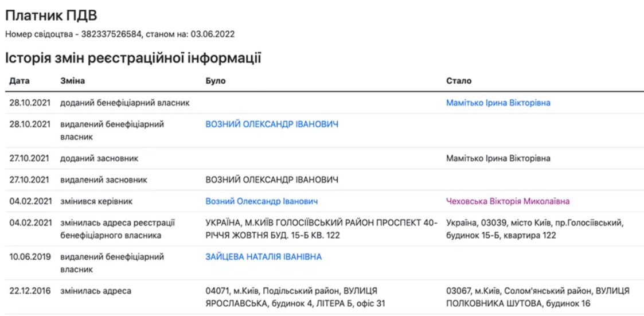Click the new address with ПОЛКОВНИКА ШУТОВА

tap(538, 297)
